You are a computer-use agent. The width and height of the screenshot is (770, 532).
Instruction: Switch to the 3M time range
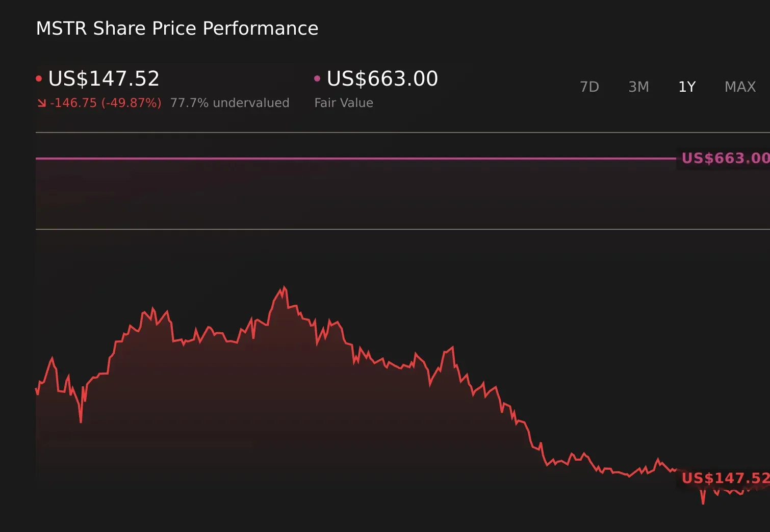(638, 87)
